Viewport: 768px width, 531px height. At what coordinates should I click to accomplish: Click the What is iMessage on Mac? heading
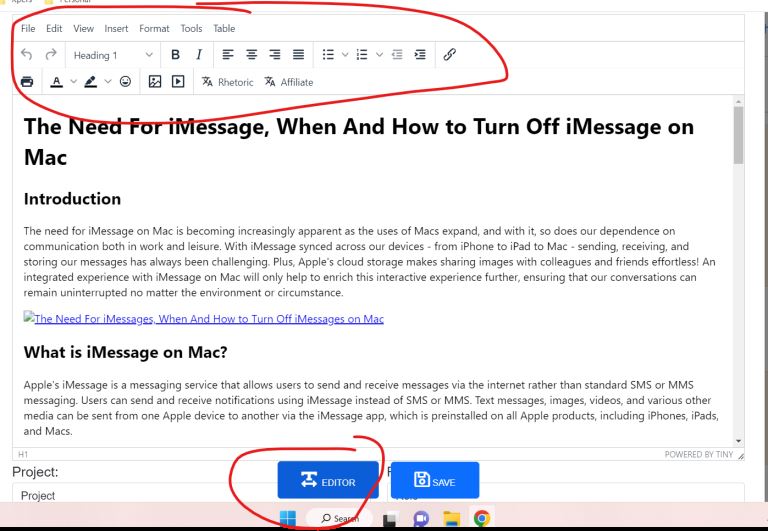tap(125, 352)
